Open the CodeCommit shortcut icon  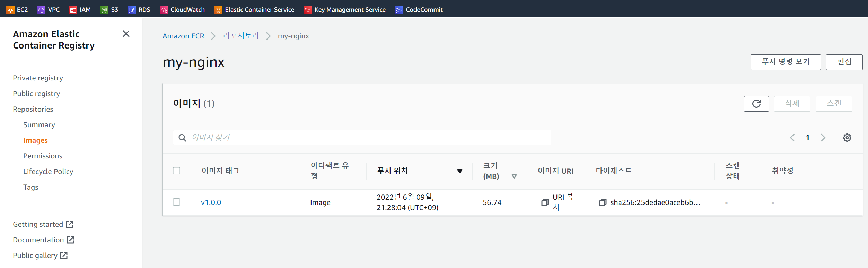point(399,10)
